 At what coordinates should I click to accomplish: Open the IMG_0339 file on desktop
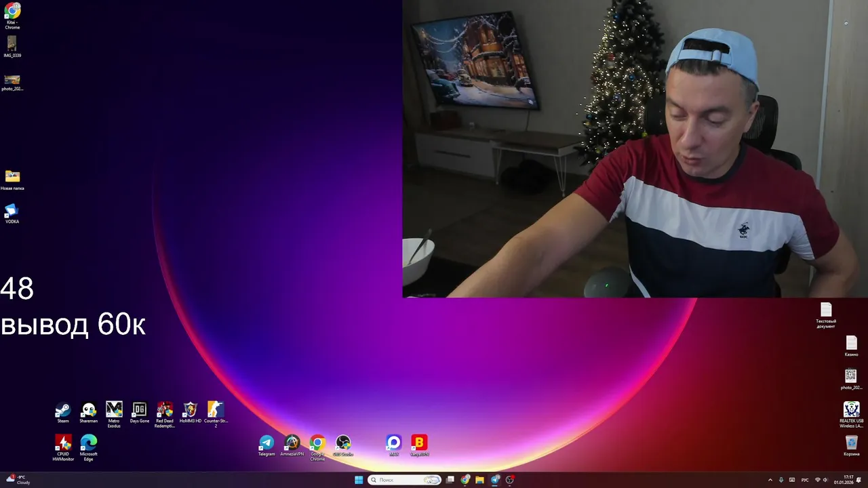coord(12,47)
